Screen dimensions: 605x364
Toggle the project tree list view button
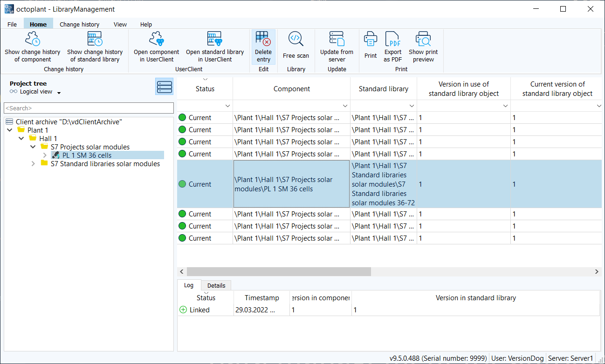tap(164, 87)
